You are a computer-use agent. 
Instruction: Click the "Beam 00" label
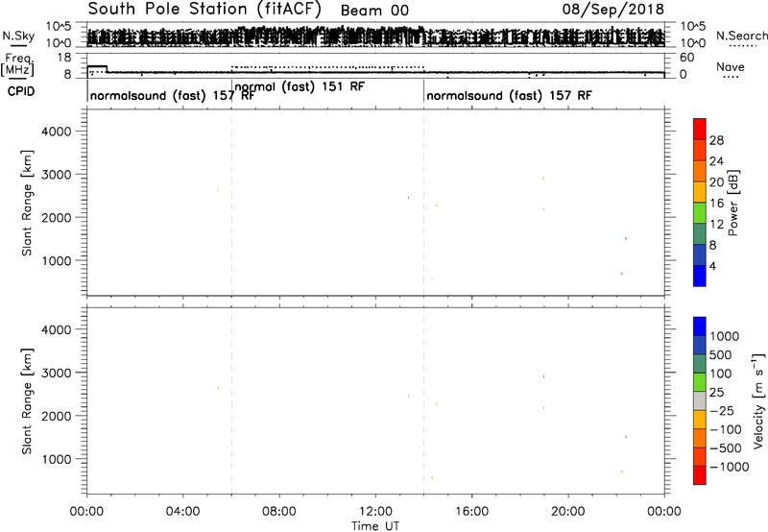(374, 11)
